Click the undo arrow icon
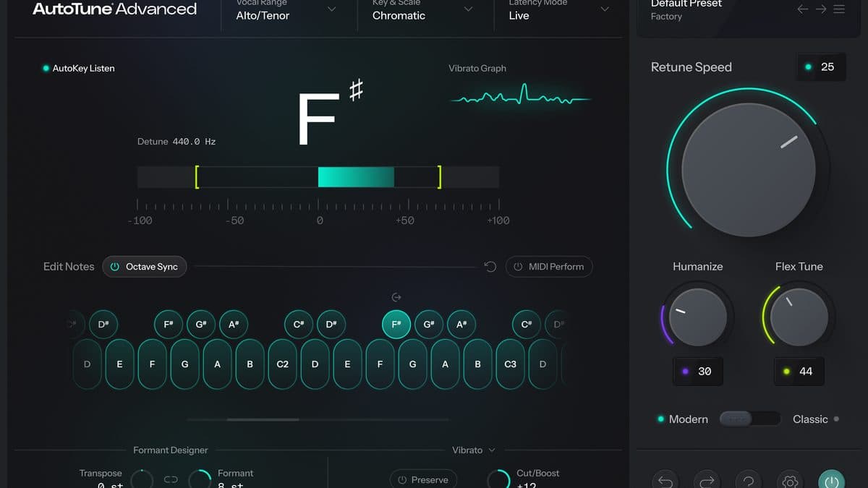 [x=665, y=481]
